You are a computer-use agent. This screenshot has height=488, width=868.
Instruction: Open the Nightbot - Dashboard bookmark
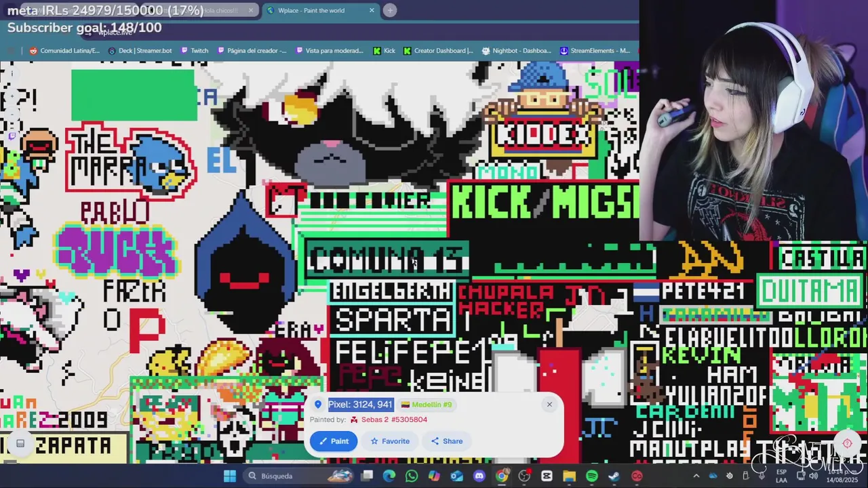(x=516, y=50)
